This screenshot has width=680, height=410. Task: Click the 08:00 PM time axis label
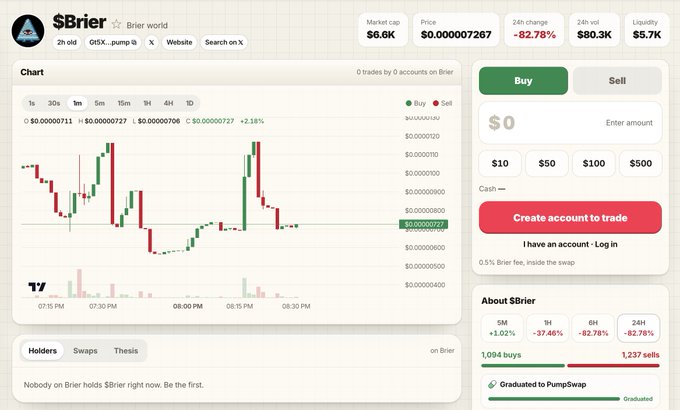pyautogui.click(x=188, y=306)
